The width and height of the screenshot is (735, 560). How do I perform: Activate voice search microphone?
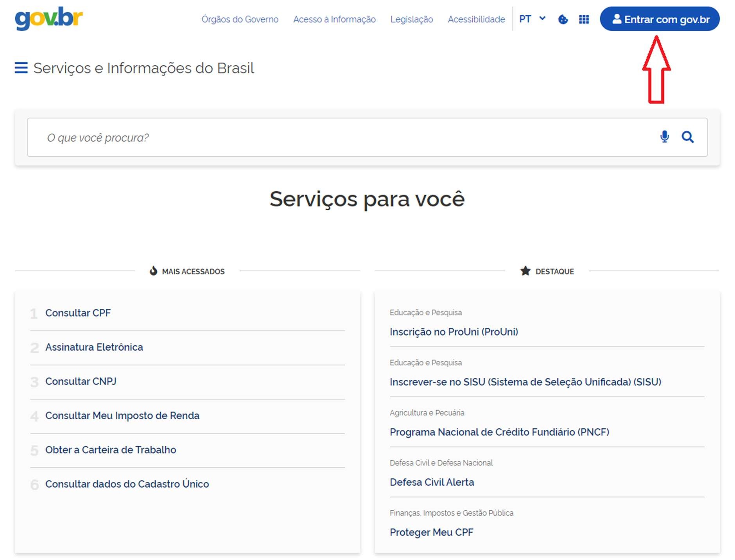(664, 137)
